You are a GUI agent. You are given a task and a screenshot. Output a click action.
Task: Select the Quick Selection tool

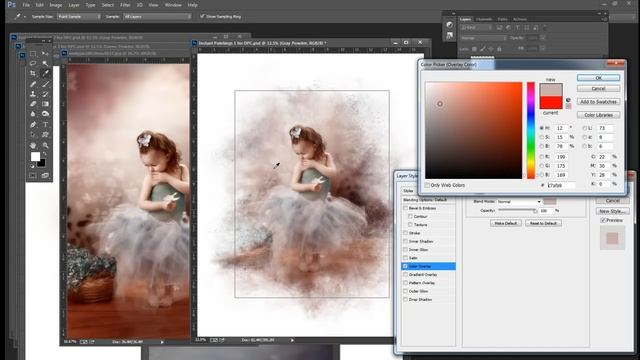(x=45, y=63)
